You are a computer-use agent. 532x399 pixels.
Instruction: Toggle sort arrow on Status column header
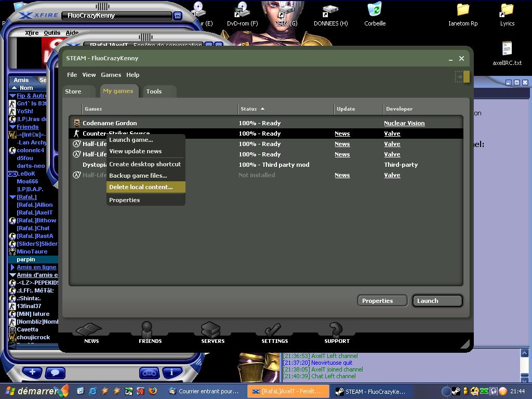(x=262, y=109)
